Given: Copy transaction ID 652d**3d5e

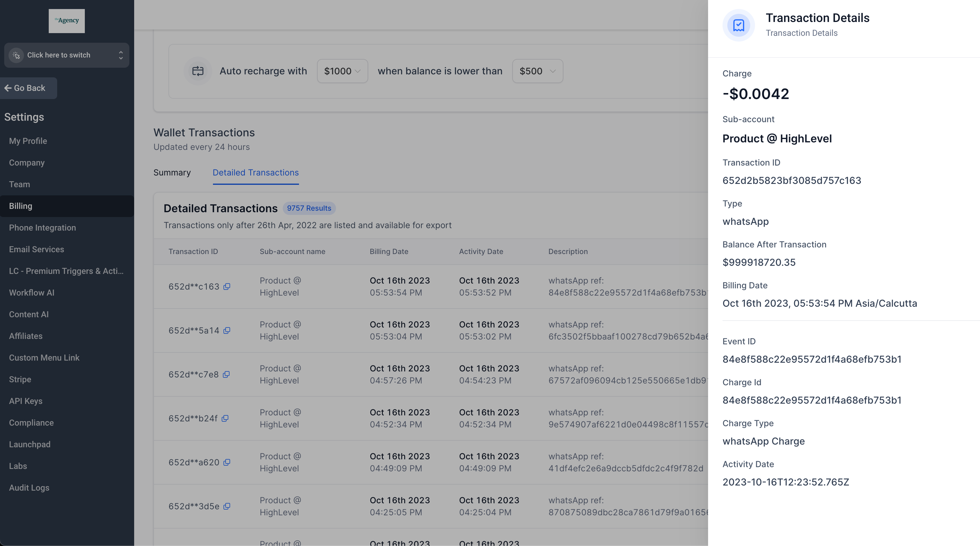Looking at the screenshot, I should 227,506.
